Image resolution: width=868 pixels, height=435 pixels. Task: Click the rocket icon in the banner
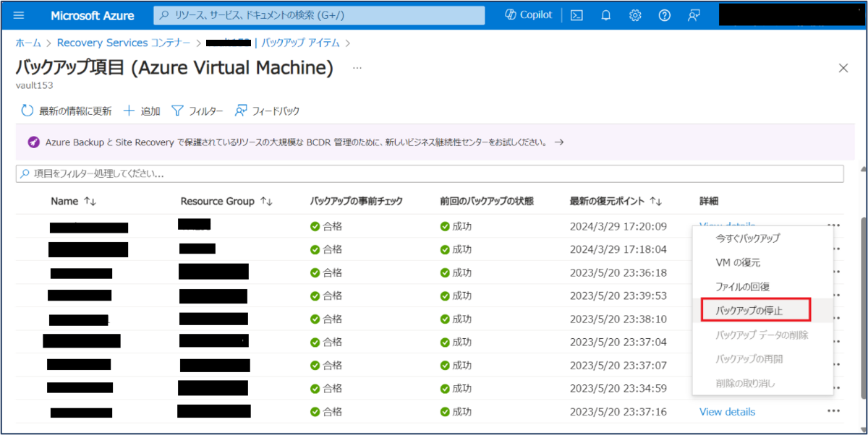(x=33, y=142)
